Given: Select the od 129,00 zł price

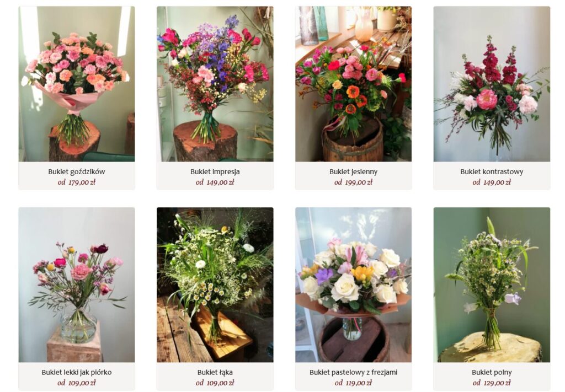Looking at the screenshot, I should (x=492, y=383).
